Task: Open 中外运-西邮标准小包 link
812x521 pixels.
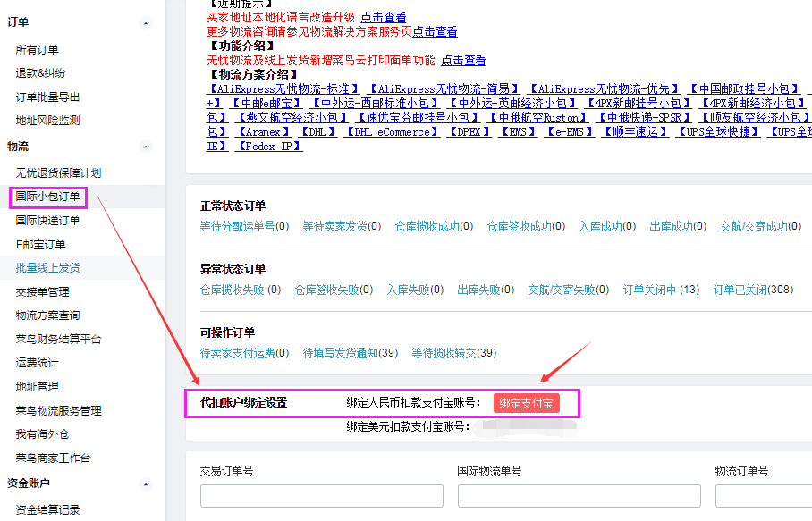Action: pos(375,103)
